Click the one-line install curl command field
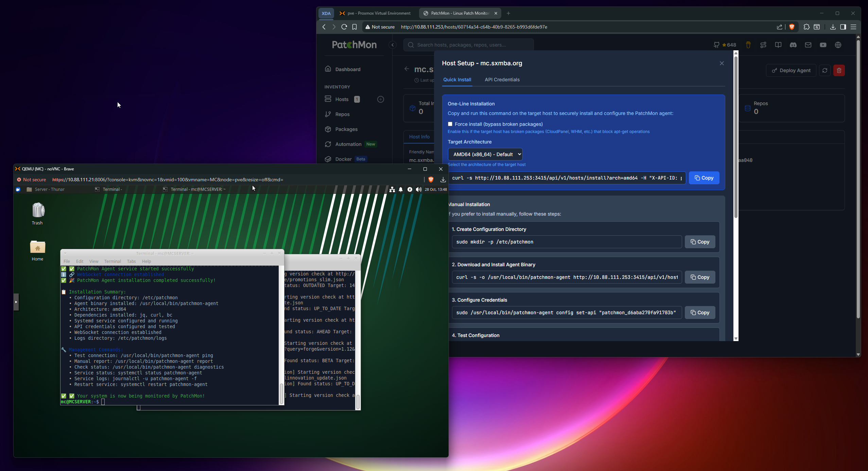The width and height of the screenshot is (868, 471). [567, 178]
